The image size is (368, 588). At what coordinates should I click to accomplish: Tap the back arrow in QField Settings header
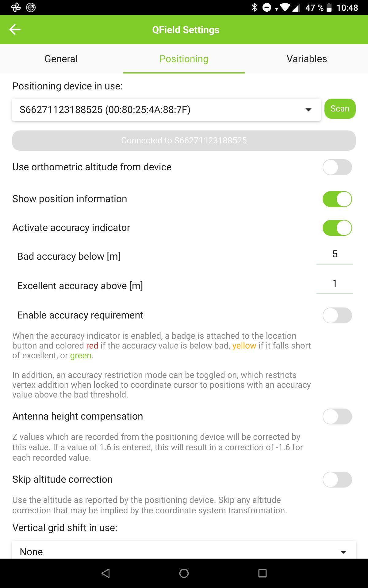coord(15,29)
